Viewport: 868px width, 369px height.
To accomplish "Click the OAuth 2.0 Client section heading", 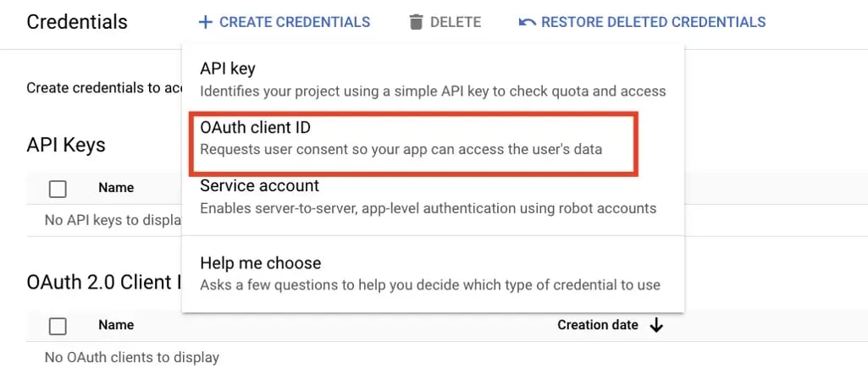I will click(104, 282).
